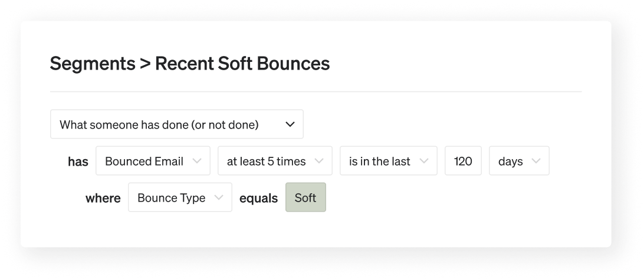
Task: Click the 'has' label text
Action: point(78,162)
